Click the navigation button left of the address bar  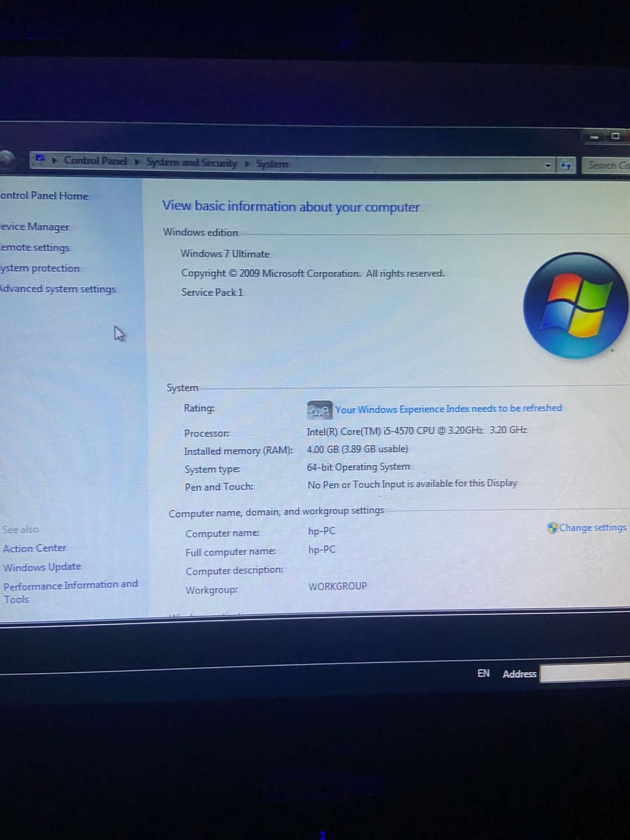click(6, 159)
